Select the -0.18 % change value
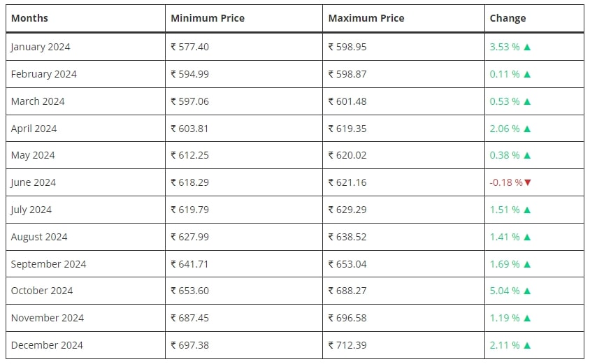590x364 pixels. click(506, 182)
